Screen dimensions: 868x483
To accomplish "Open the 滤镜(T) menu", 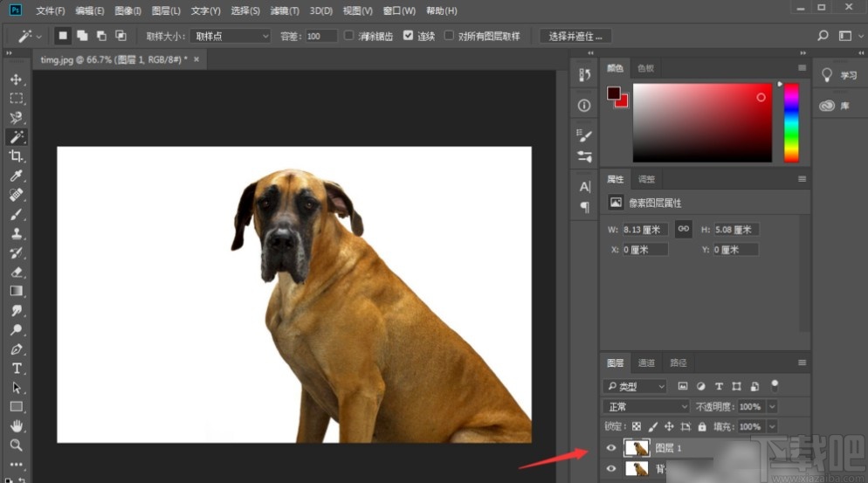I will point(284,11).
